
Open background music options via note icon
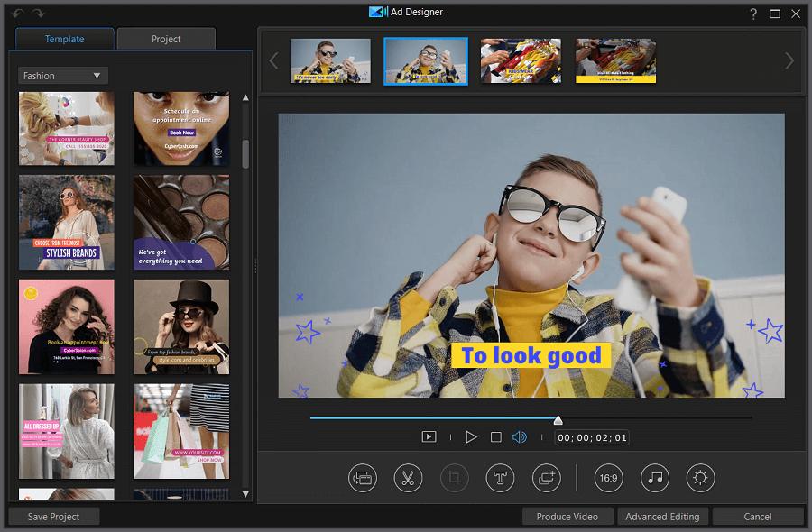(654, 478)
